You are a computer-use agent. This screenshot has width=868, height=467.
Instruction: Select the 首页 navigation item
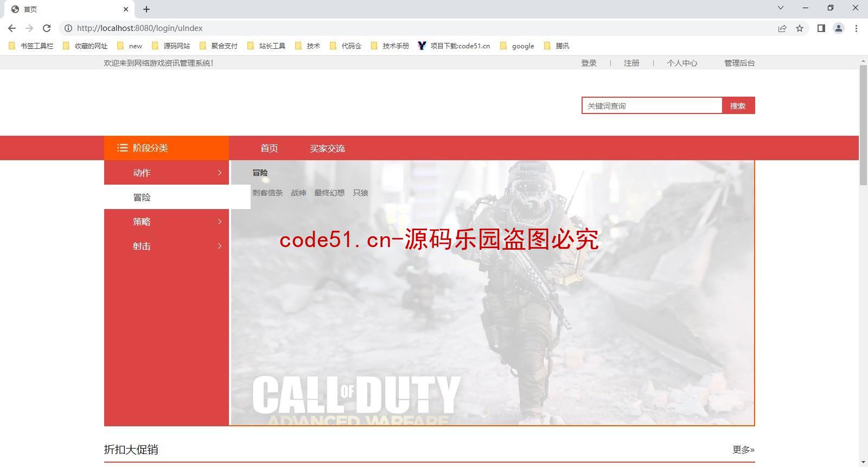pos(269,148)
